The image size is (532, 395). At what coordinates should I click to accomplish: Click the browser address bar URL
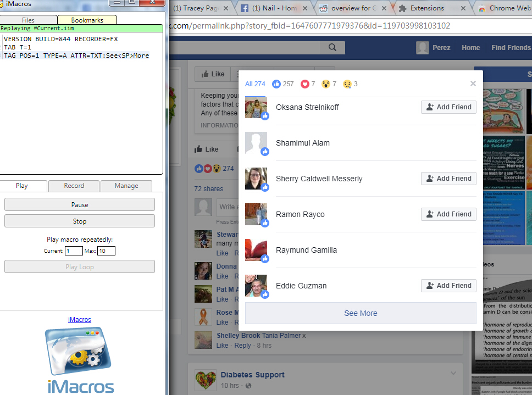[x=310, y=26]
